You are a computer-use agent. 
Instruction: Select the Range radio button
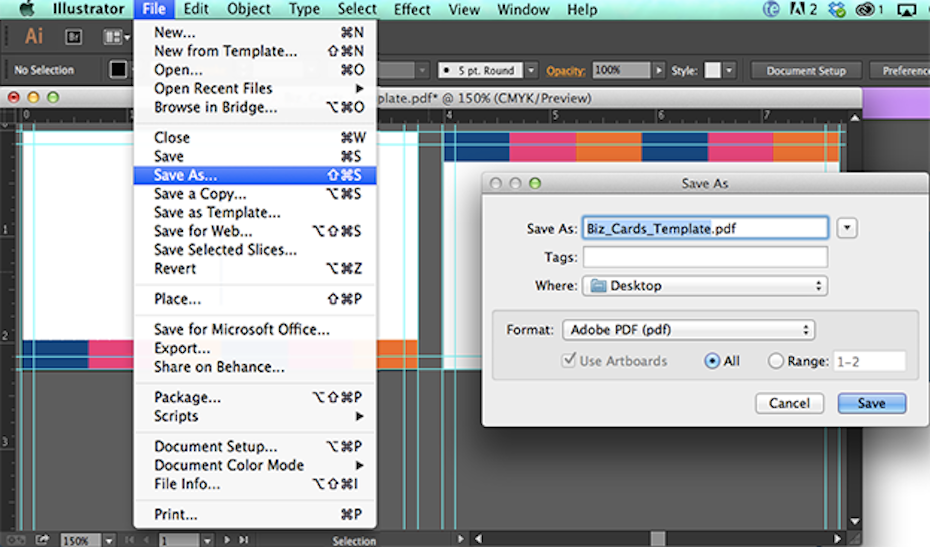pos(776,361)
